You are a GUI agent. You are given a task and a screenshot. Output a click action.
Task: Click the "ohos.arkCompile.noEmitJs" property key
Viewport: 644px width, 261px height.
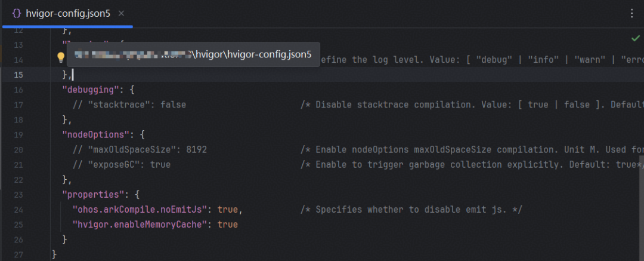click(x=140, y=210)
